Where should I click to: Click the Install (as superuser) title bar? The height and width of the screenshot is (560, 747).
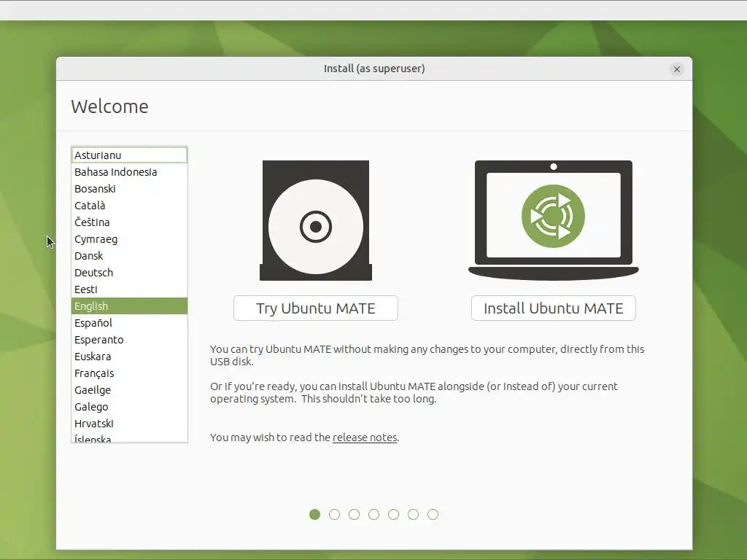374,69
